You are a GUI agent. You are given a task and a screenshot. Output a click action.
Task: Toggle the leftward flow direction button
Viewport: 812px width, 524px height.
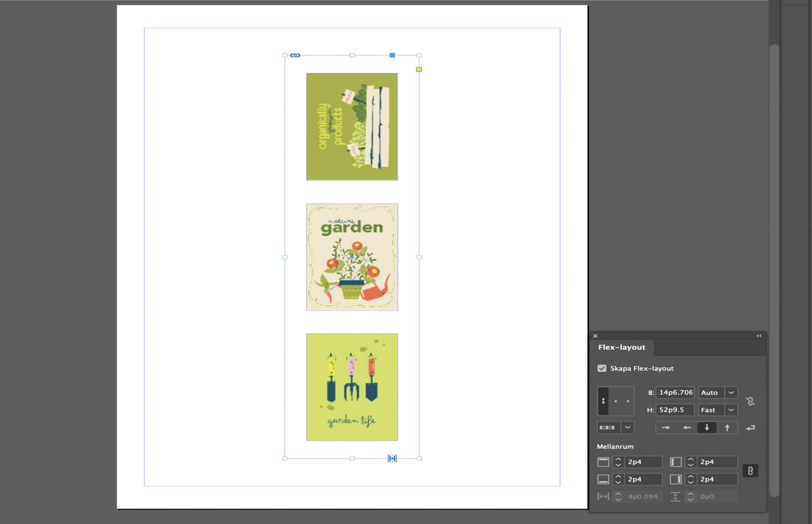click(x=687, y=428)
